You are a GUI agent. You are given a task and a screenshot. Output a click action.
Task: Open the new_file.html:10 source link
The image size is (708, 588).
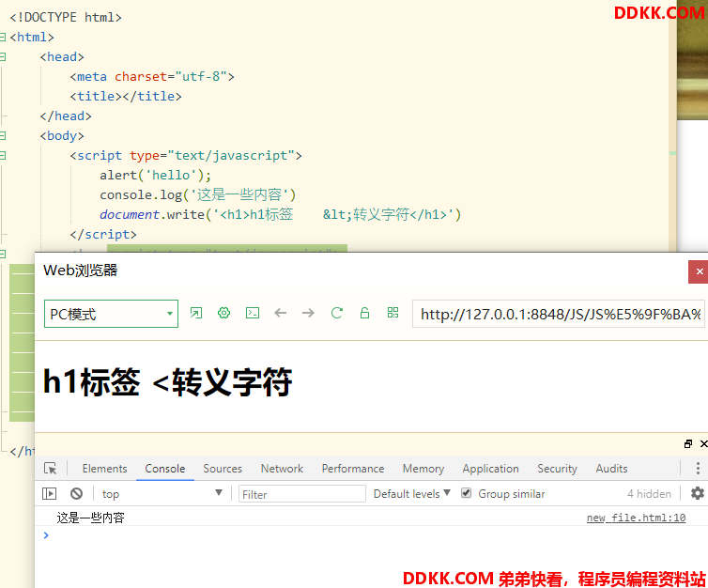coord(637,518)
